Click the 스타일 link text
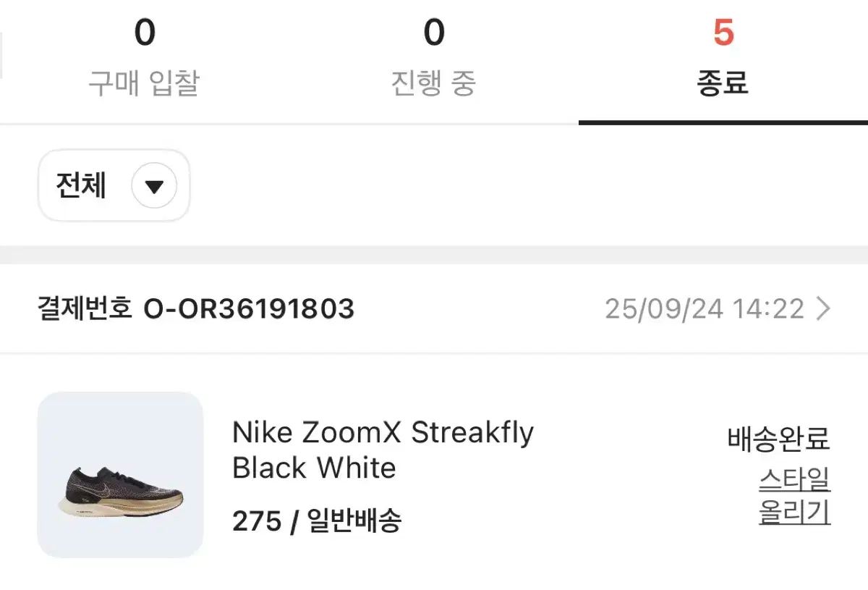Image resolution: width=868 pixels, height=590 pixels. point(794,479)
